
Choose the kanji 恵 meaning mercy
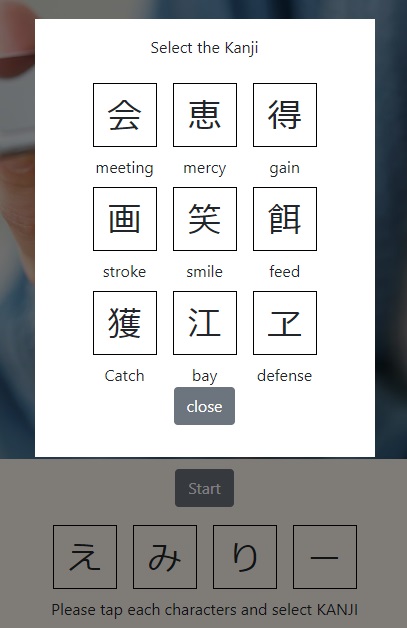pyautogui.click(x=205, y=115)
